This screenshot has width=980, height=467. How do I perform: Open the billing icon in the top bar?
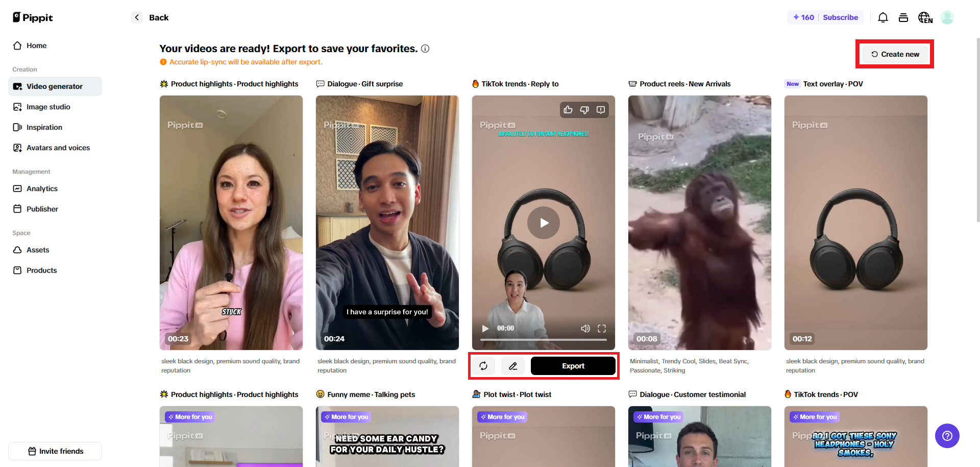pyautogui.click(x=903, y=17)
